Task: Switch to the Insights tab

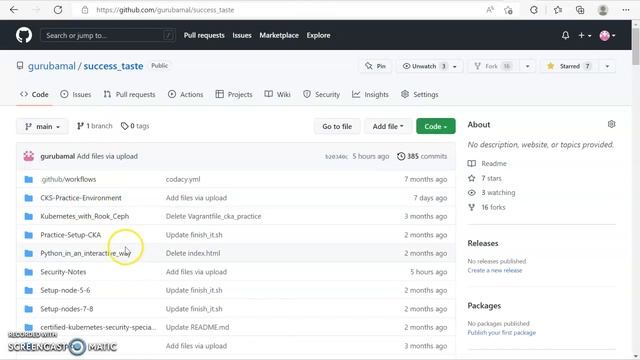Action: (371, 94)
